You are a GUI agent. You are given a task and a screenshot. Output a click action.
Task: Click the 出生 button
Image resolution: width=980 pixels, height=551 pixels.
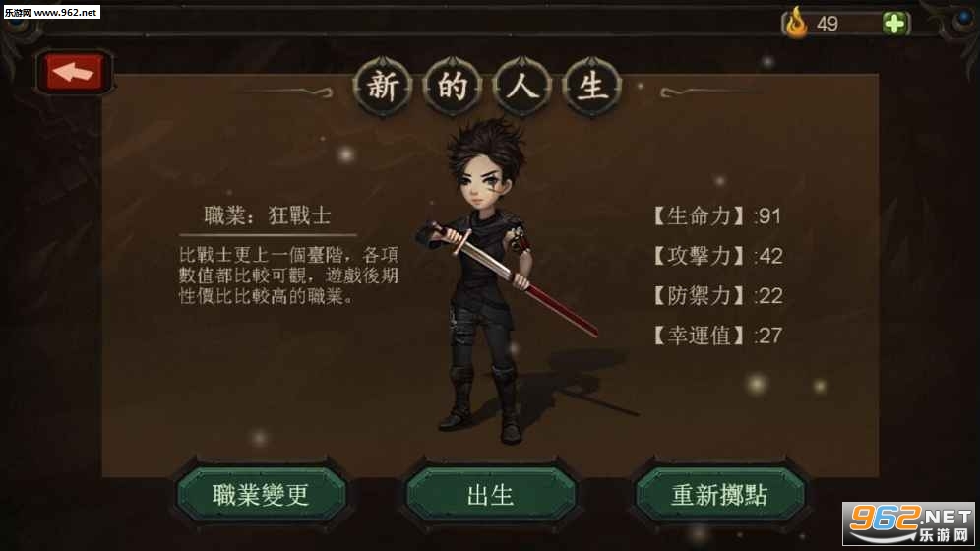(x=491, y=495)
